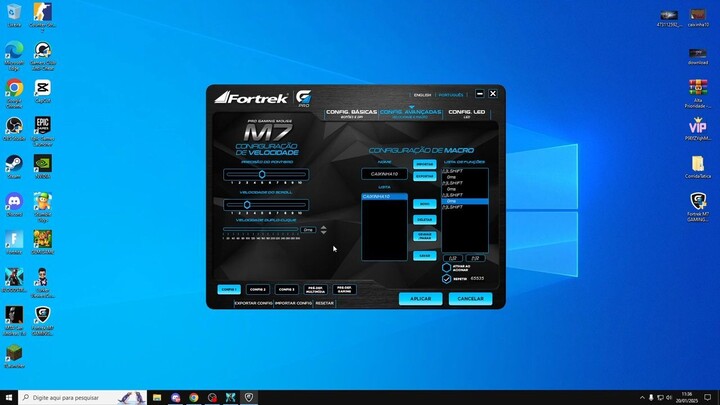Open NVIDIA desktop shortcut

[43, 167]
